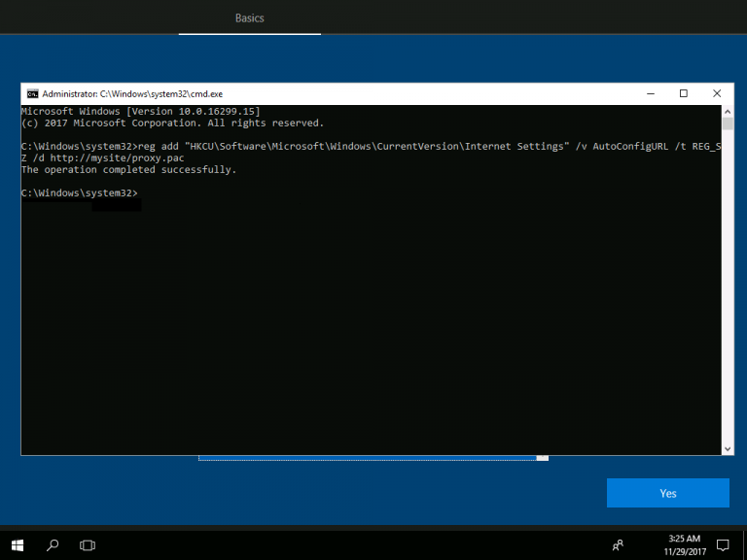
Task: Open the Windows Start menu
Action: (x=18, y=544)
